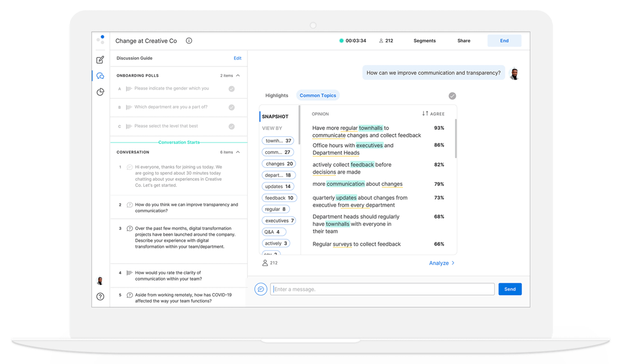
Task: Click the poll icon on item 4
Action: click(129, 273)
